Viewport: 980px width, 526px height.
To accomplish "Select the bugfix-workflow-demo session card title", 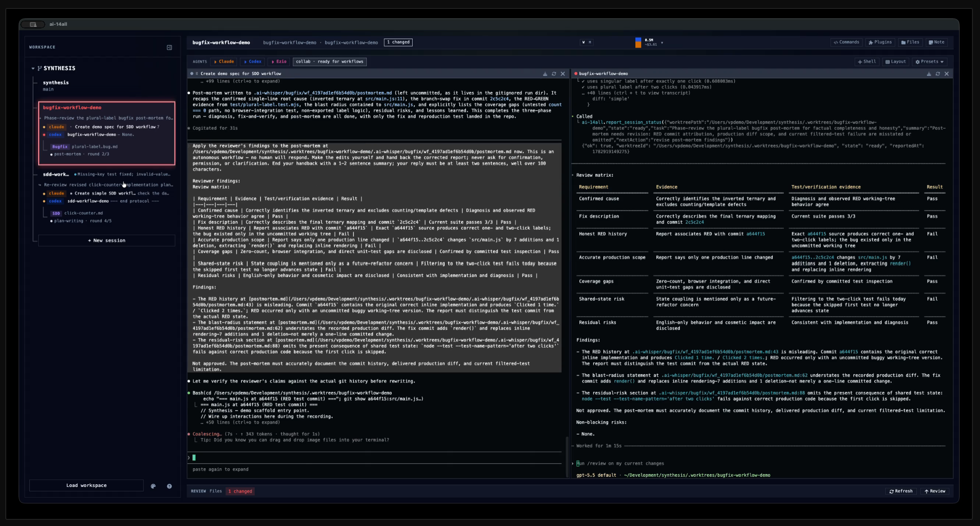I will (72, 108).
